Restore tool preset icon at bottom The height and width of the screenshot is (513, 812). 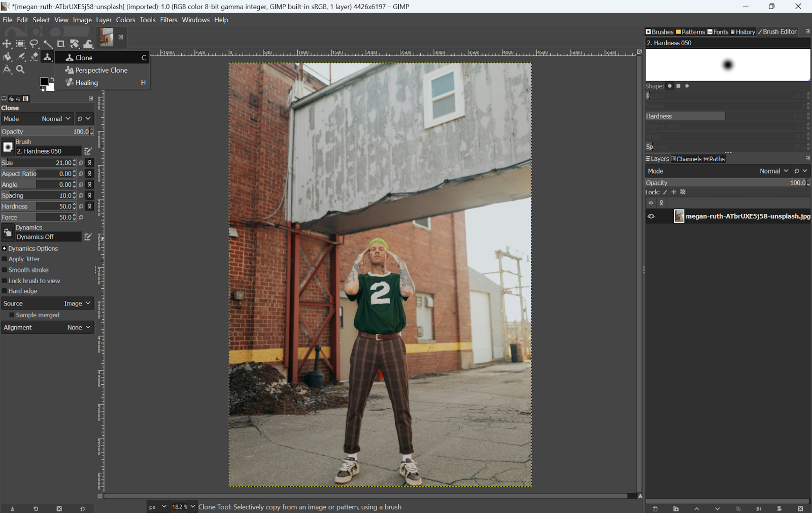pyautogui.click(x=36, y=508)
